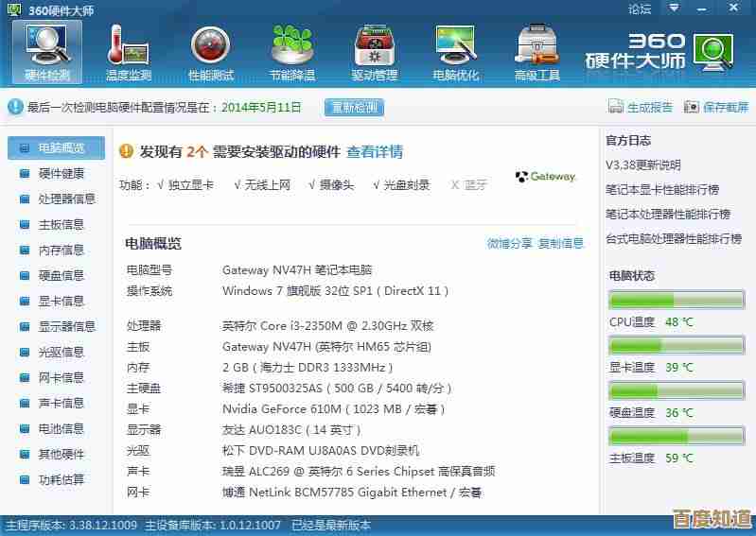Viewport: 756px width, 536px height.
Task: Click the 360硬件大师 title bar app icon
Action: [14, 9]
